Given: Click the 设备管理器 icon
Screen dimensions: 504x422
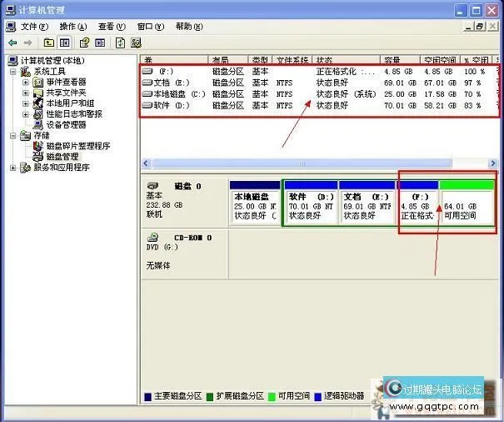Looking at the screenshot, I should tap(38, 124).
